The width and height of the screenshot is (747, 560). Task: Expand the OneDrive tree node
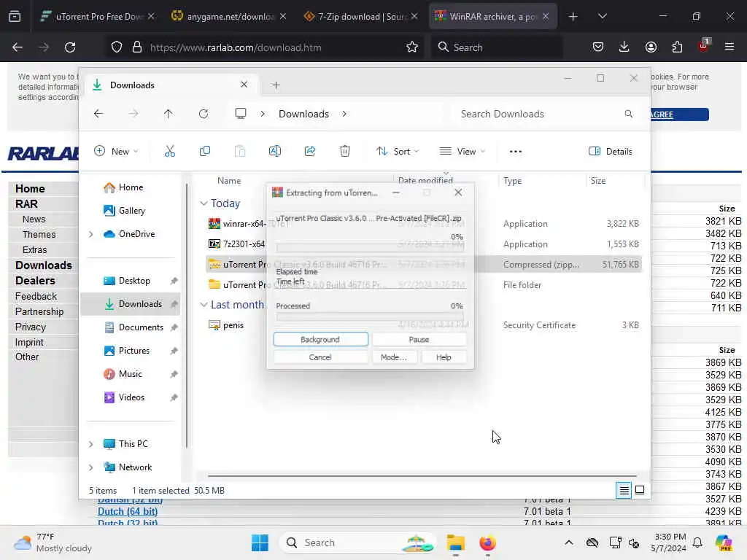coord(90,234)
